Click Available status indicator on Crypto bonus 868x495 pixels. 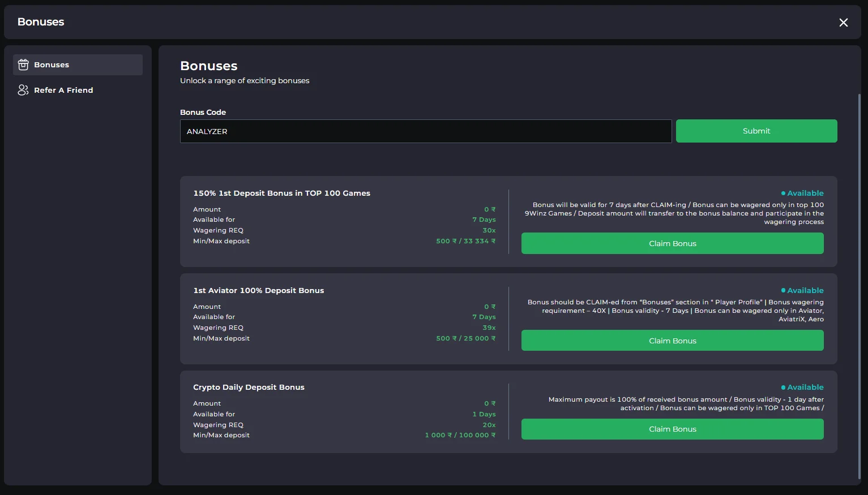[802, 388]
